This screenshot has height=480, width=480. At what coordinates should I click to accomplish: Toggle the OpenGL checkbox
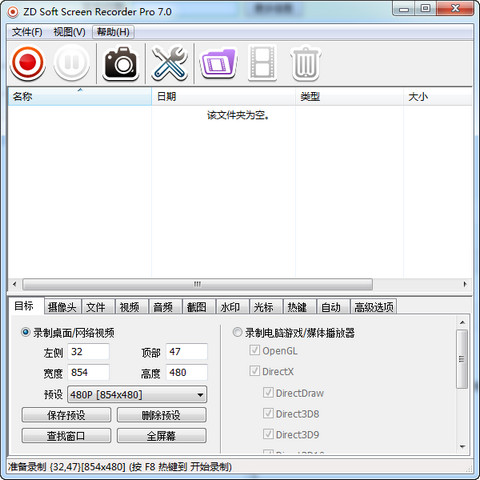point(255,350)
